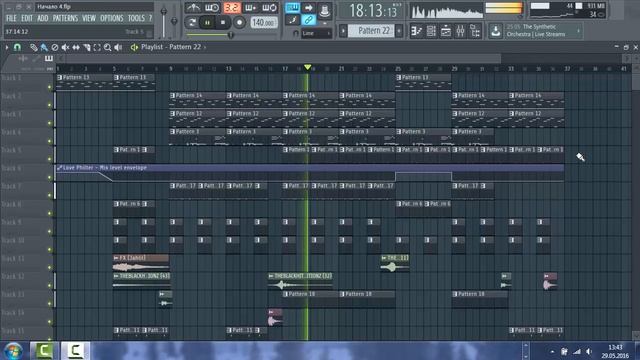The image size is (640, 360).
Task: Pause playback with transport pause button
Action: click(x=207, y=22)
